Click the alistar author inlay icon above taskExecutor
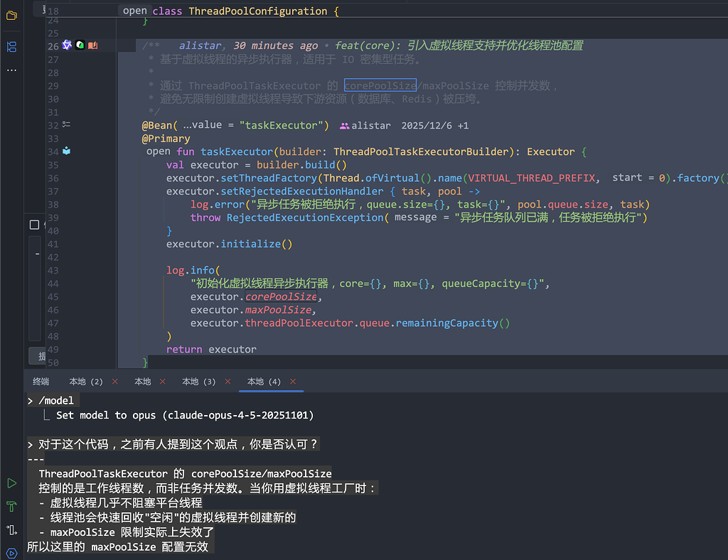Screen dimensions: 728x560 tap(344, 126)
